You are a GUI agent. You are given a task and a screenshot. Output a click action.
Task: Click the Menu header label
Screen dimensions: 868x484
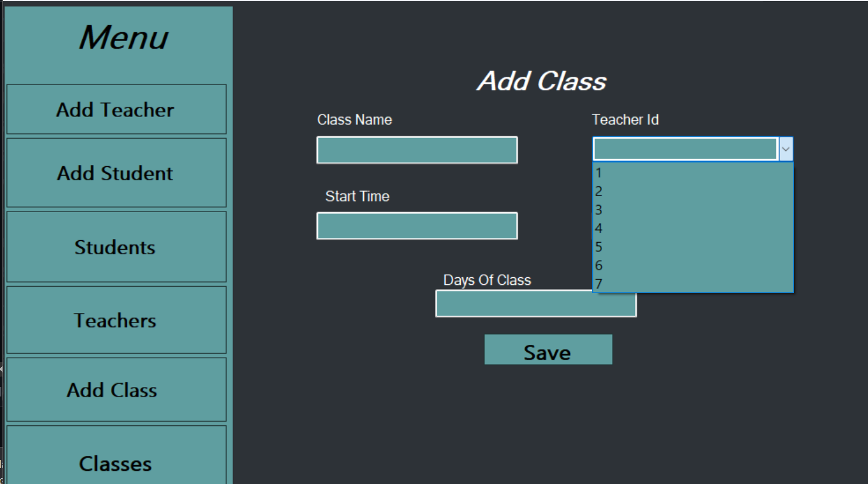tap(123, 39)
